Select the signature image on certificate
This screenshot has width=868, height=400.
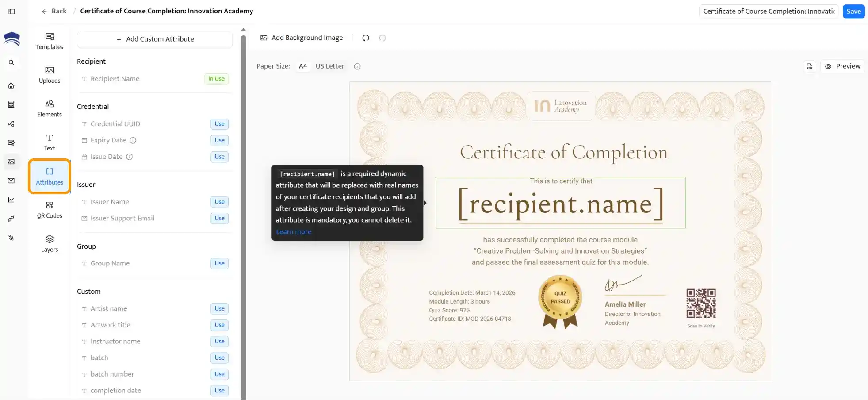click(x=623, y=283)
